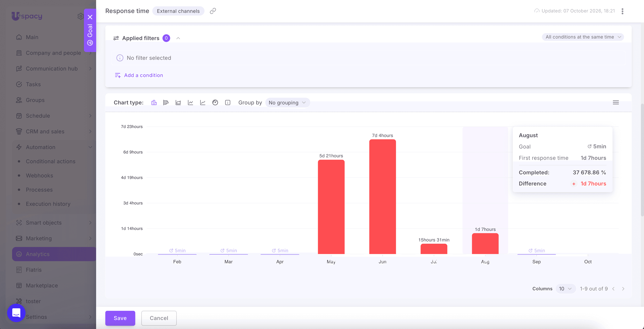Click Add a condition link
This screenshot has height=329, width=644.
(139, 75)
